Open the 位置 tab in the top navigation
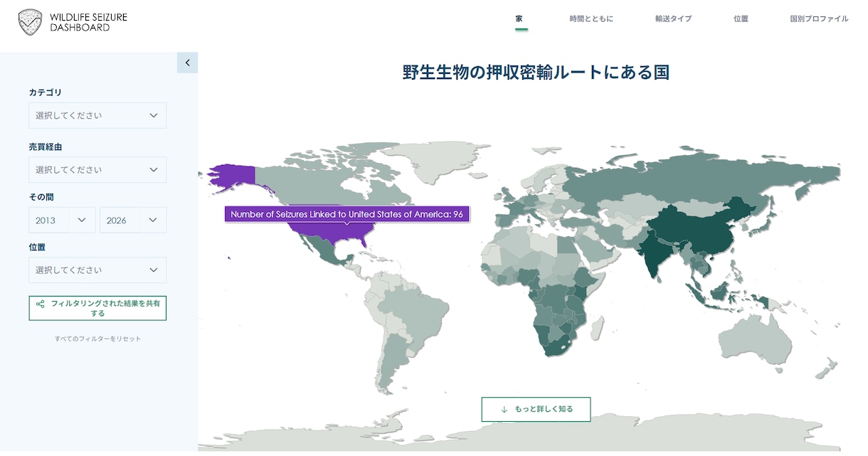This screenshot has height=456, width=868. (741, 19)
